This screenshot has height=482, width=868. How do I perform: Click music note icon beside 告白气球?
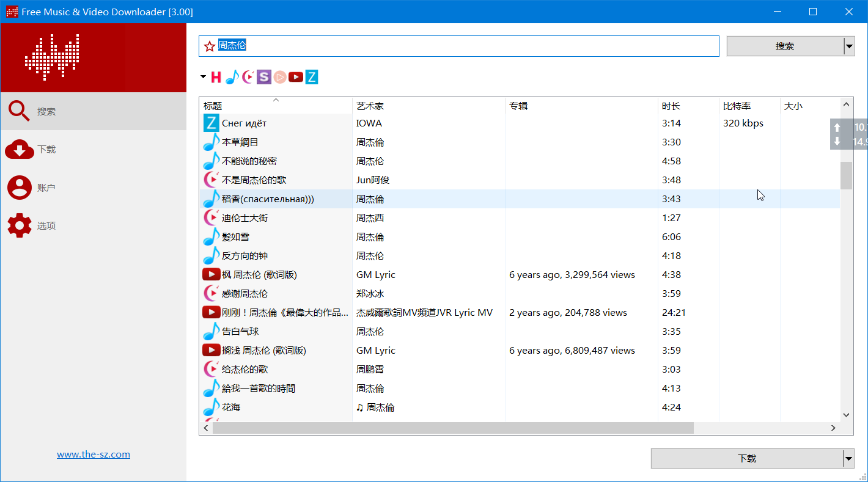211,331
